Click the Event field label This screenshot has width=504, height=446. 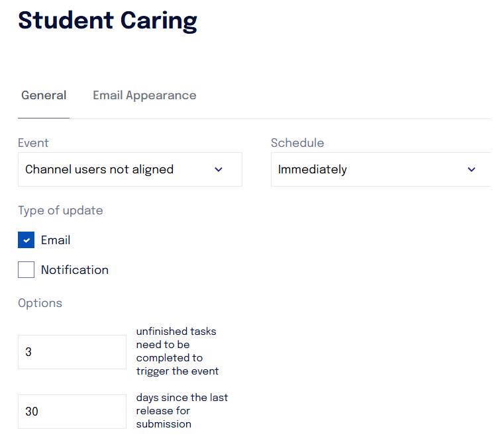click(x=33, y=143)
